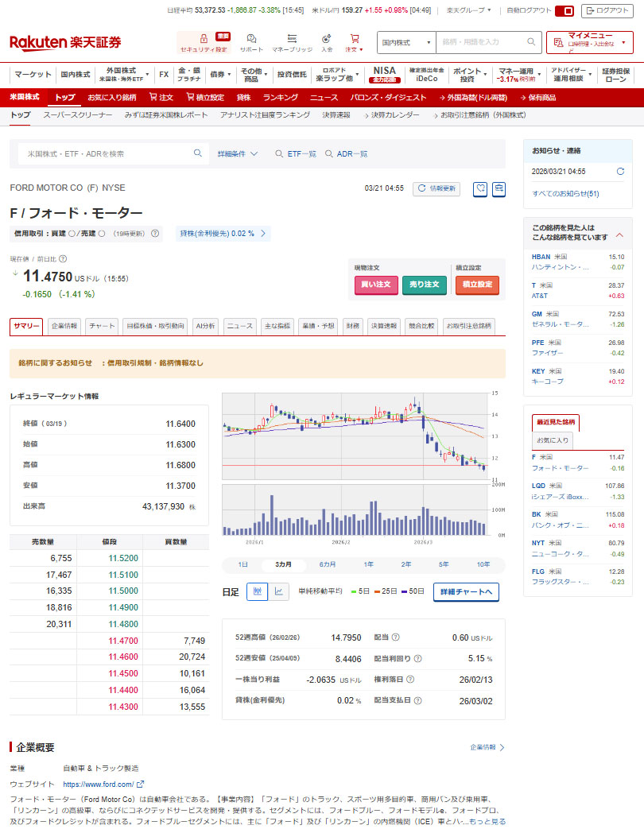644x833 pixels.
Task: Click the refresh icon in notifications panel
Action: click(x=620, y=171)
